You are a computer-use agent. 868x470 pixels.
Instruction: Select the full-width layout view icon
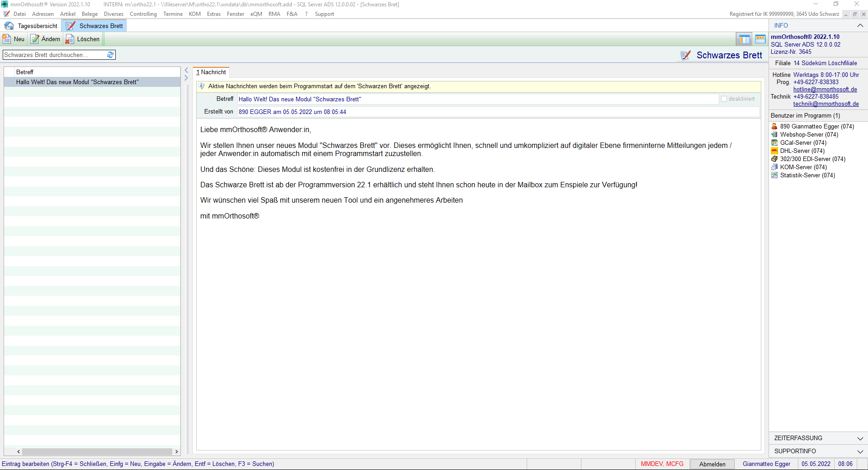coord(760,39)
